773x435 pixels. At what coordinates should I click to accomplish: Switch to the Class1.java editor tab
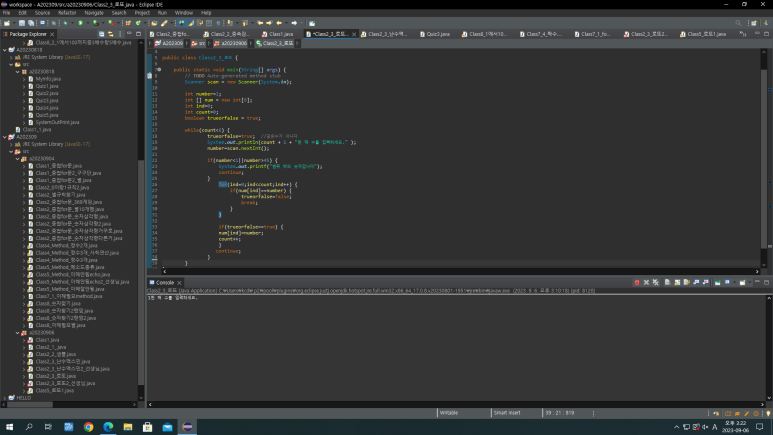click(x=278, y=34)
